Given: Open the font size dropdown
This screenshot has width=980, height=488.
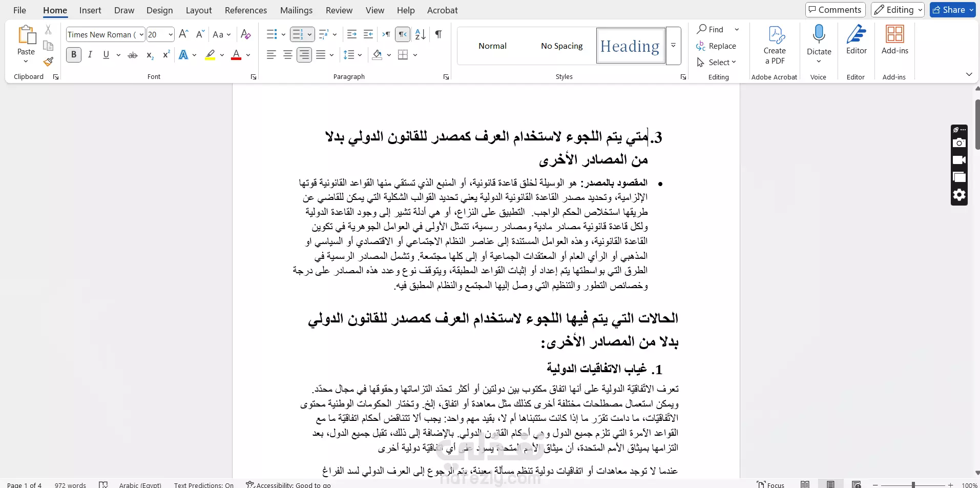Looking at the screenshot, I should coord(171,34).
